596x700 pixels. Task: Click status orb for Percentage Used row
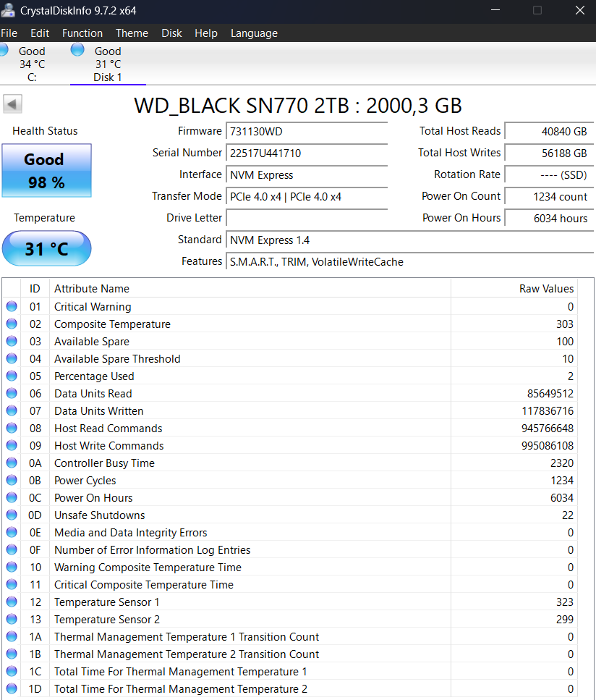(x=12, y=376)
